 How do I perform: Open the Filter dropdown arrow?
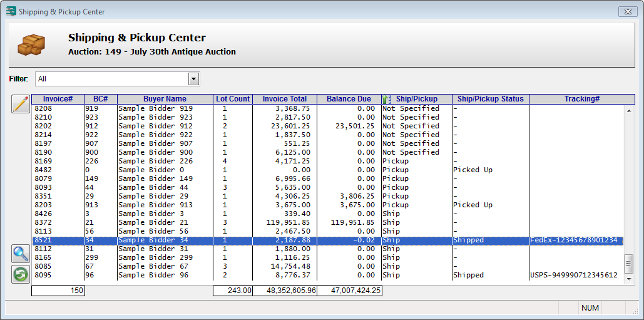pos(193,79)
